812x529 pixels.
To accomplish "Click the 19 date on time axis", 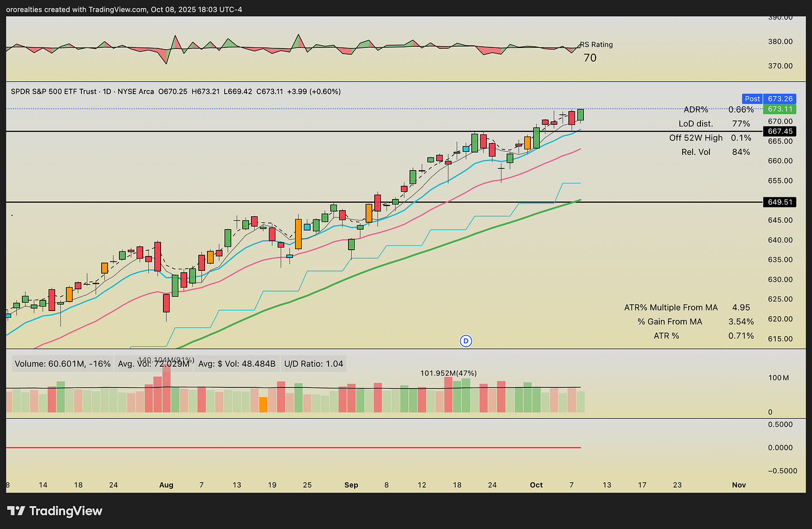I will coord(272,485).
